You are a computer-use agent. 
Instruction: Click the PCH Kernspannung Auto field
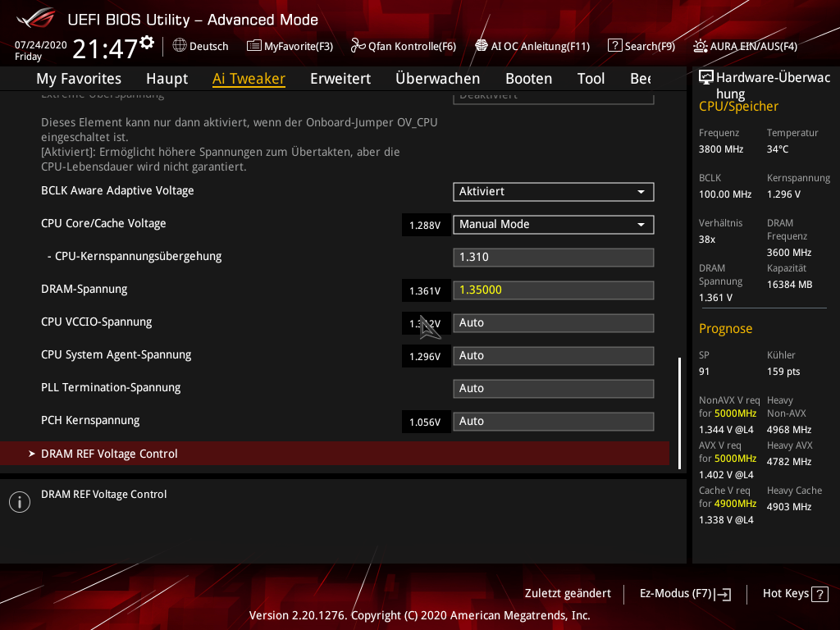point(554,421)
